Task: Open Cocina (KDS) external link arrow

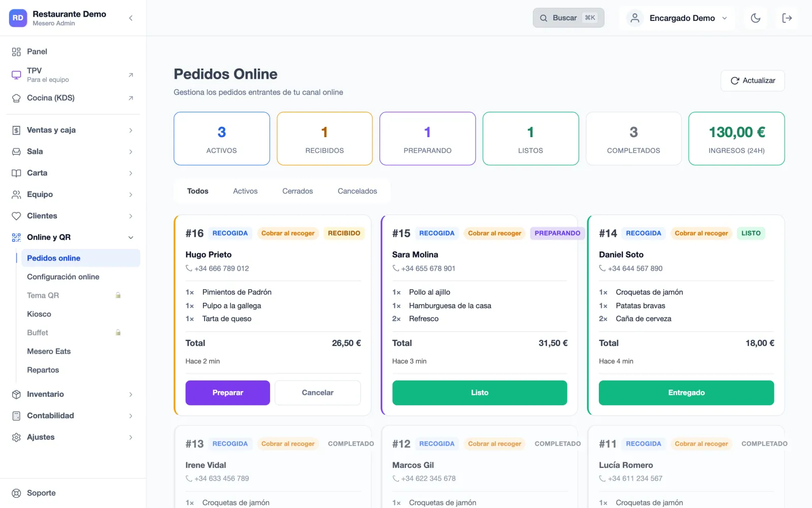Action: click(130, 98)
